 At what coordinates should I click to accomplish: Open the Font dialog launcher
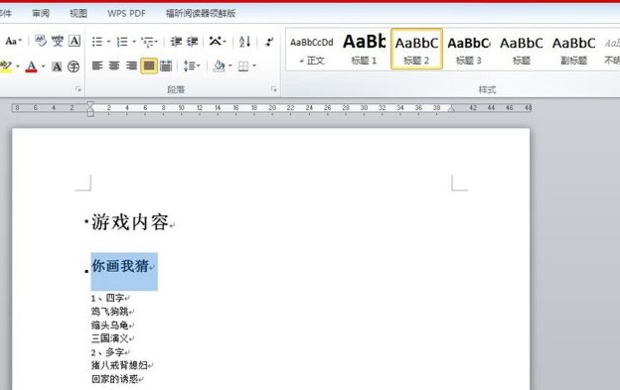(x=78, y=89)
